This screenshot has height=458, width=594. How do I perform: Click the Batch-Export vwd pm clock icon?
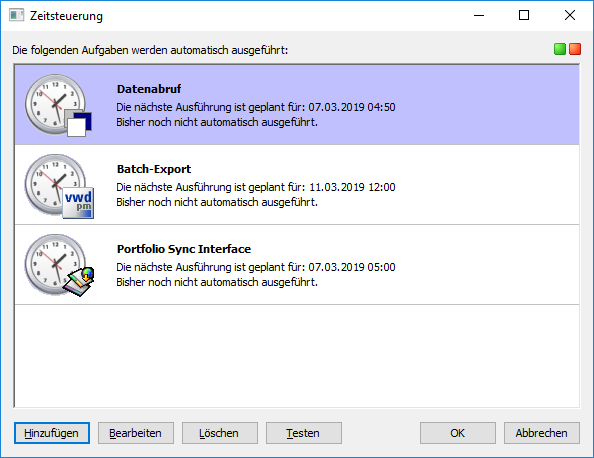pos(59,186)
